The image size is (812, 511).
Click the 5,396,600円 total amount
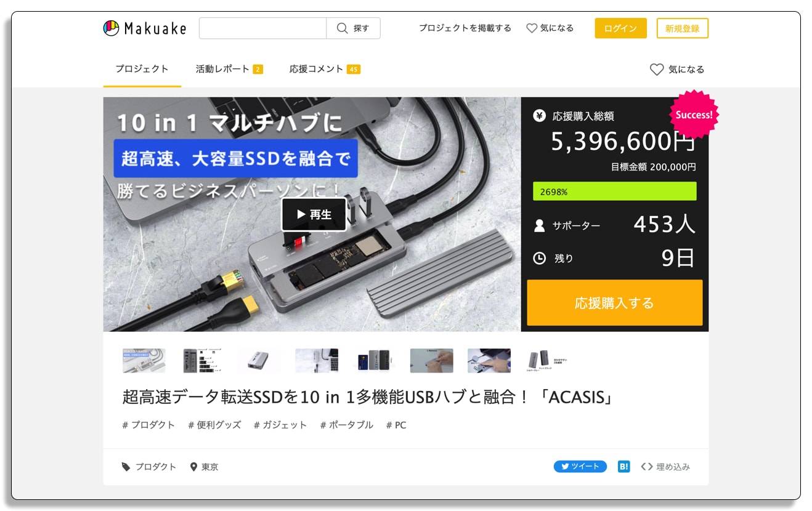623,142
